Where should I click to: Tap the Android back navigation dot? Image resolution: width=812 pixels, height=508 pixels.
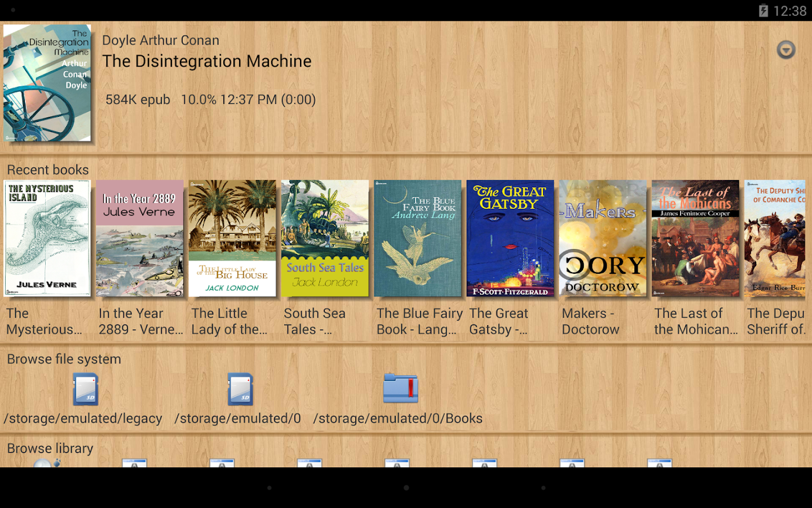270,488
